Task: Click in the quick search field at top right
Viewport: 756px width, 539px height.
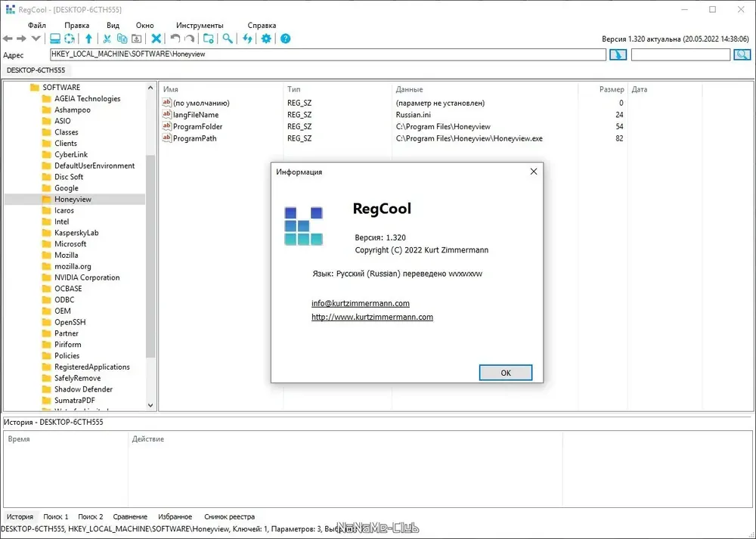Action: pyautogui.click(x=681, y=54)
